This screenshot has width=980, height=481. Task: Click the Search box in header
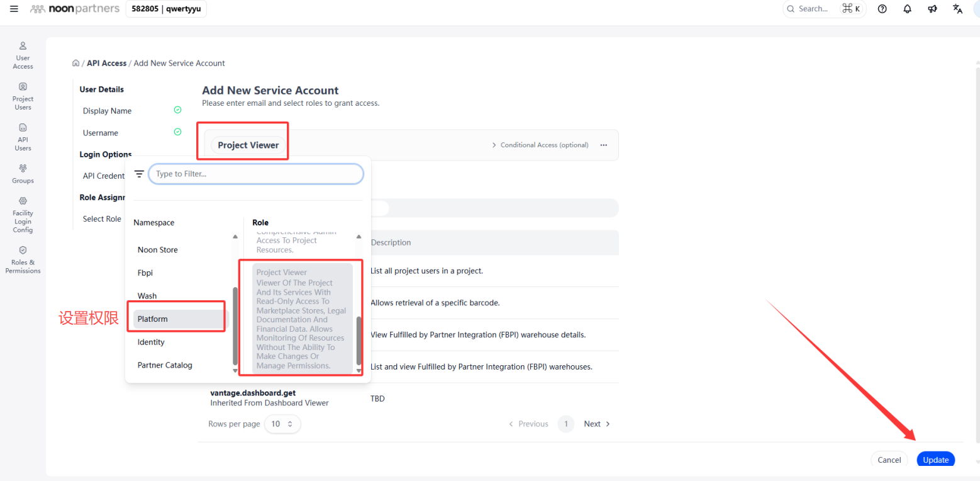[x=825, y=9]
